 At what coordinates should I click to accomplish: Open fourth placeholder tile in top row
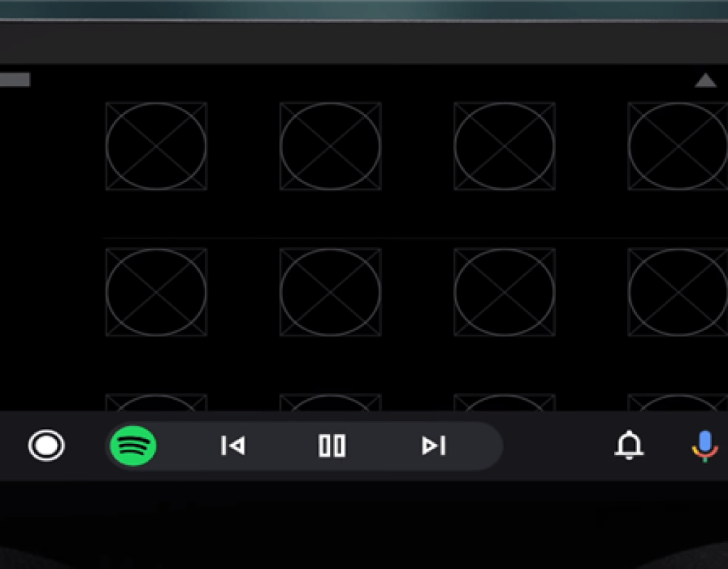[678, 146]
